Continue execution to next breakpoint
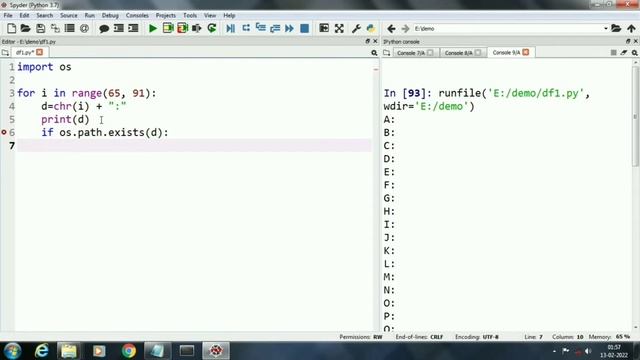 [x=289, y=28]
